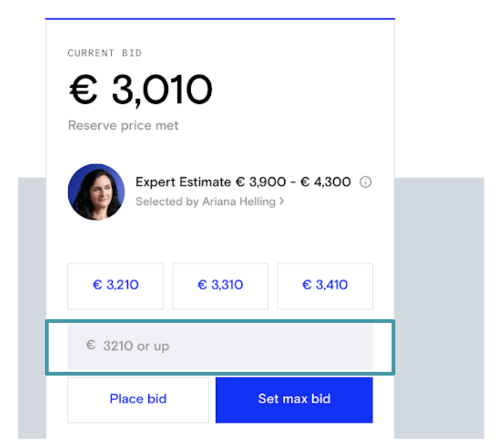The height and width of the screenshot is (448, 499).
Task: Open Ariana Helling's profile photo
Action: tap(96, 192)
